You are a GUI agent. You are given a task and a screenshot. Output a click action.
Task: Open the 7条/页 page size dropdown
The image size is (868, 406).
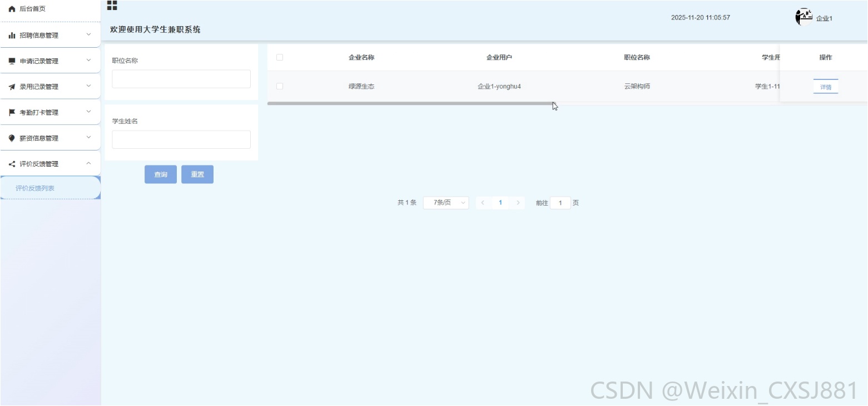pos(446,203)
